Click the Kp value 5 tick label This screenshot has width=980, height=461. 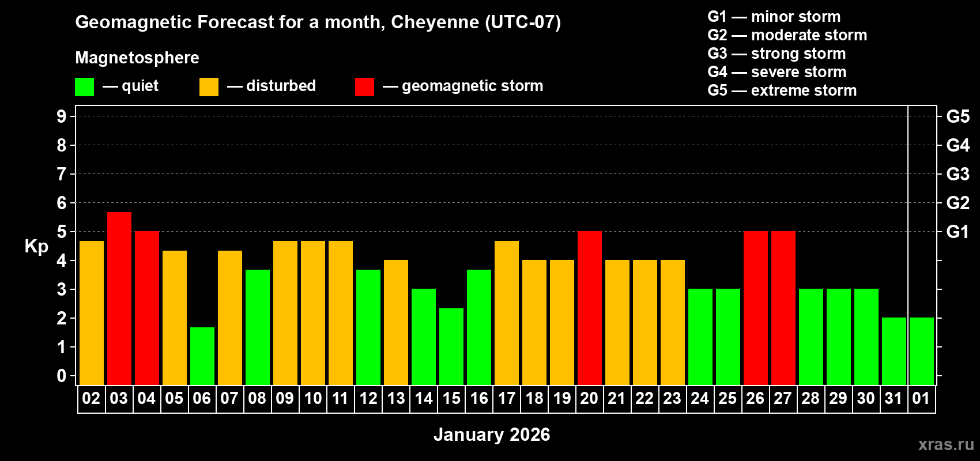tap(62, 232)
